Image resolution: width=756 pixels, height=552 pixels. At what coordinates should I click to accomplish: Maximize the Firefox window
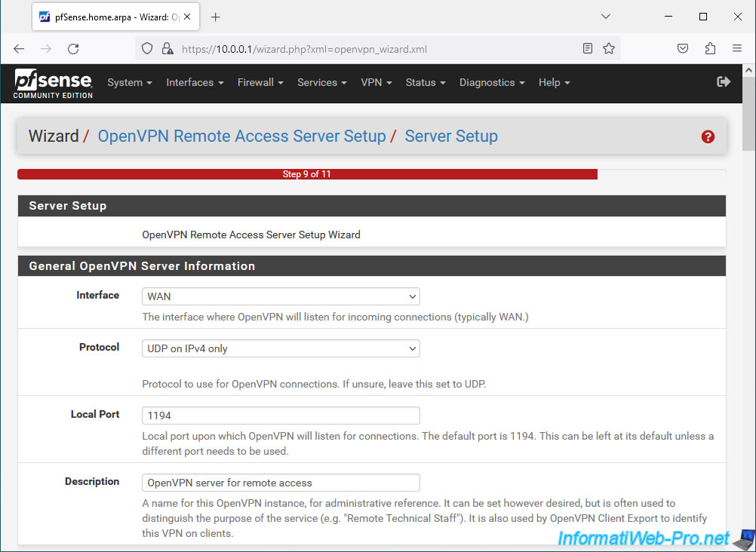click(703, 17)
